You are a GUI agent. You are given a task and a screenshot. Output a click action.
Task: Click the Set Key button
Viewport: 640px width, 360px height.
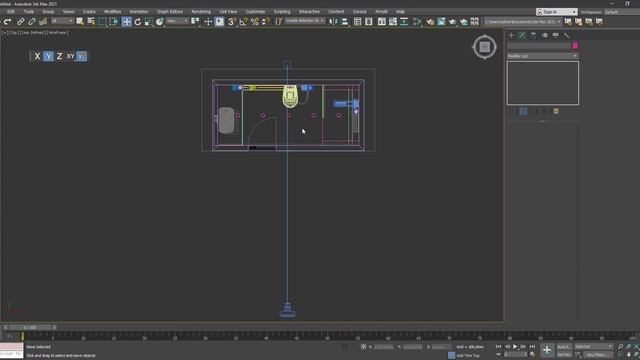click(564, 355)
